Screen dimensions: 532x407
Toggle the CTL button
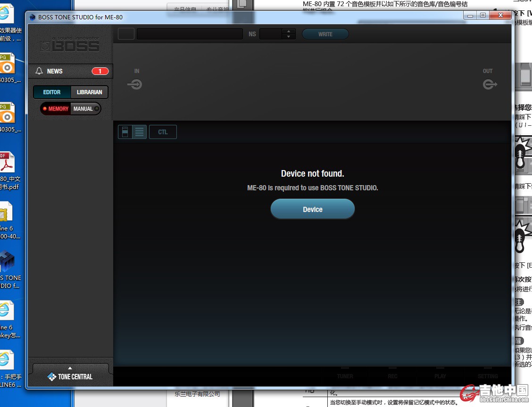click(x=163, y=132)
